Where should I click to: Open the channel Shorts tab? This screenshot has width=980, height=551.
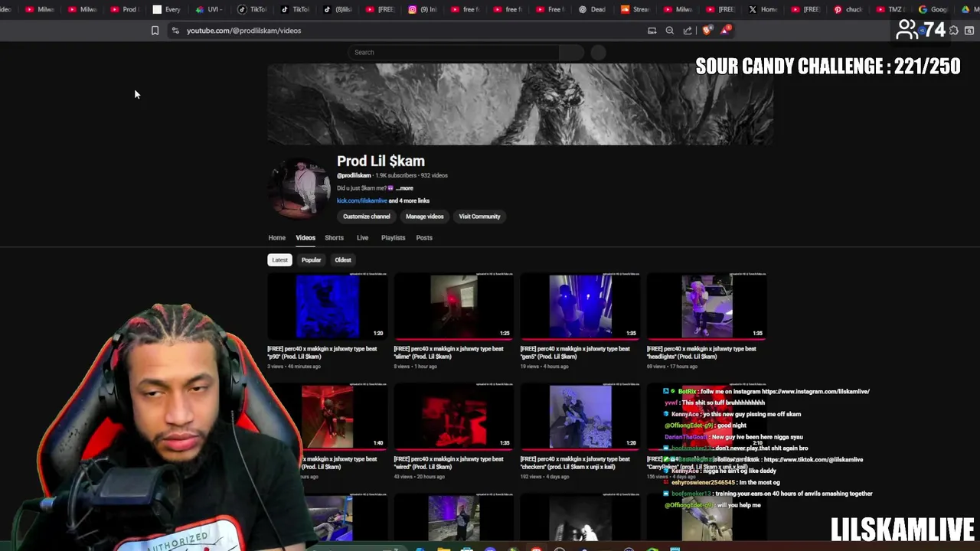[334, 238]
